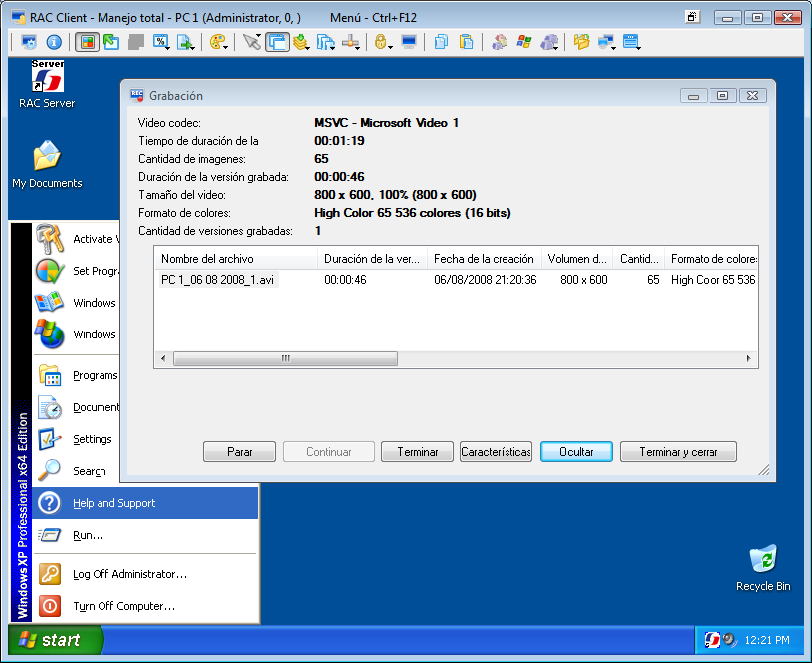
Task: Click the gray square stop icon in toolbar
Action: coord(136,42)
